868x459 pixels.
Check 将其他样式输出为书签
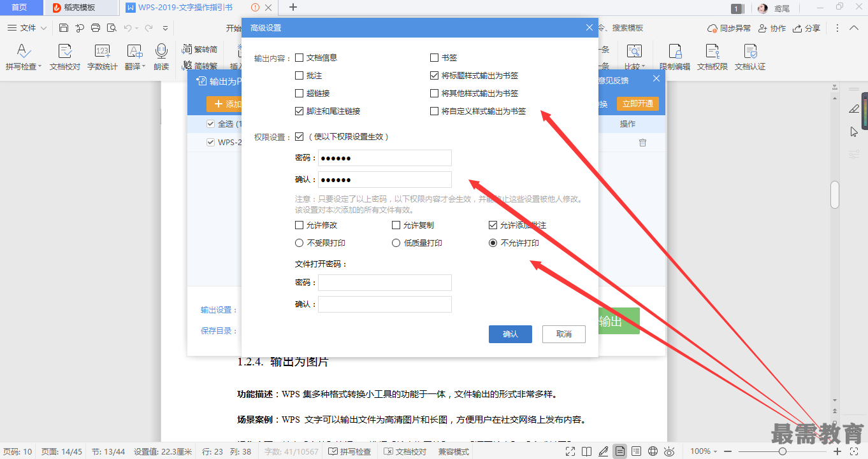pyautogui.click(x=434, y=93)
